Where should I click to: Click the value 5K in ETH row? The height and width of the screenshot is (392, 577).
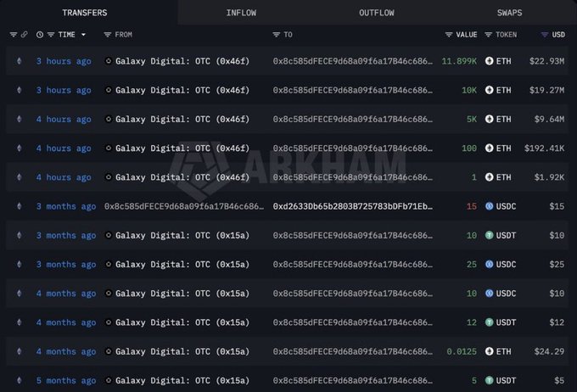[x=472, y=120]
